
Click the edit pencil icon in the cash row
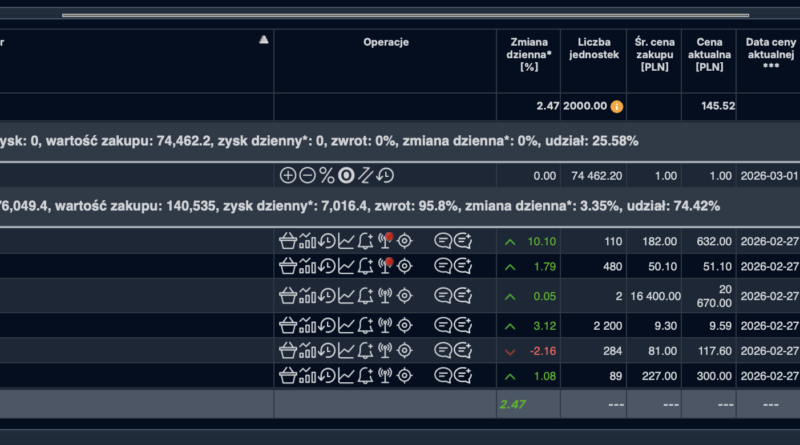coord(366,175)
